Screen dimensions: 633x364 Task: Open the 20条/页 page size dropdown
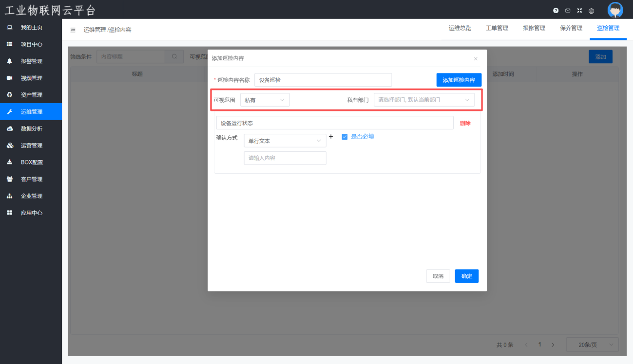click(x=592, y=345)
